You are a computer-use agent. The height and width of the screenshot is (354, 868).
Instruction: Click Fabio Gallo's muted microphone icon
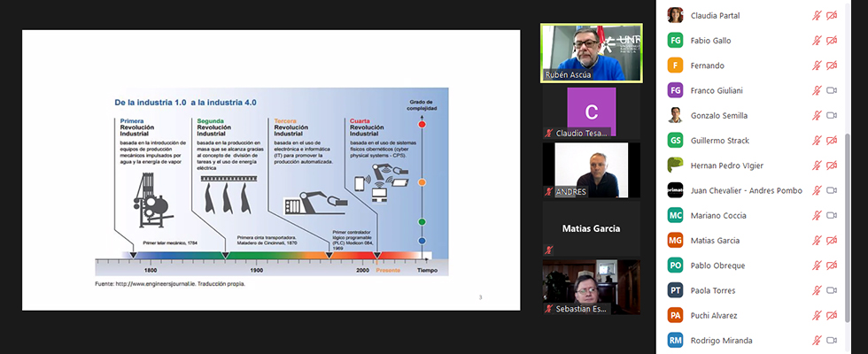(x=817, y=41)
